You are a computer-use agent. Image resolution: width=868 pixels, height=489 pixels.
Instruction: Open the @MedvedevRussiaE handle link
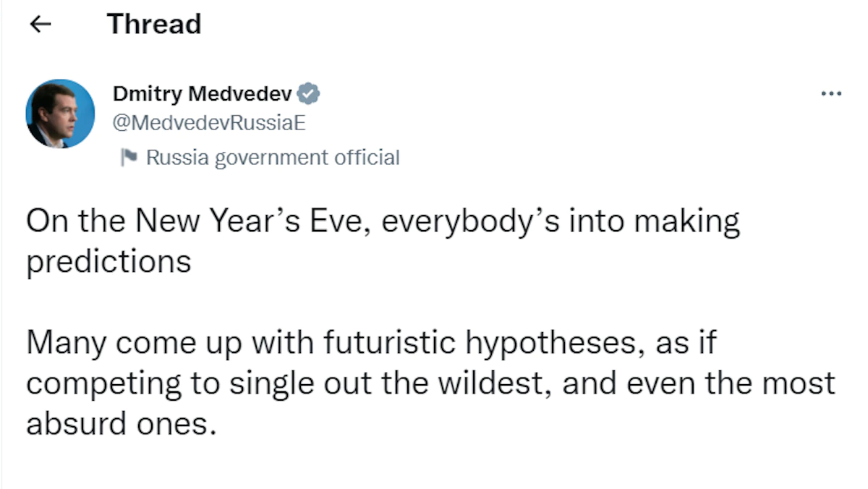pos(209,123)
